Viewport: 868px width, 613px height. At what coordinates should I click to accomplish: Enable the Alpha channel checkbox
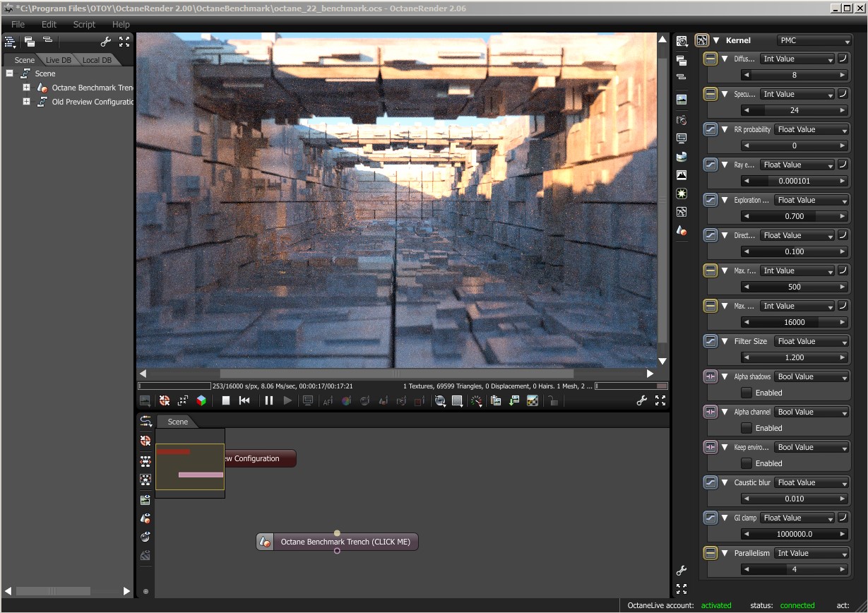(x=746, y=428)
